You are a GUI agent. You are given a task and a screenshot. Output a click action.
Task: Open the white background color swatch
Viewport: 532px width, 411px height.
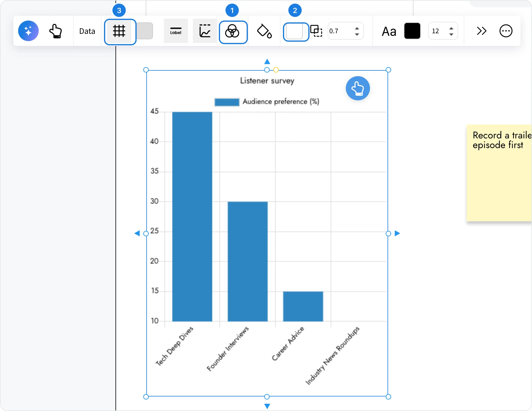click(294, 31)
